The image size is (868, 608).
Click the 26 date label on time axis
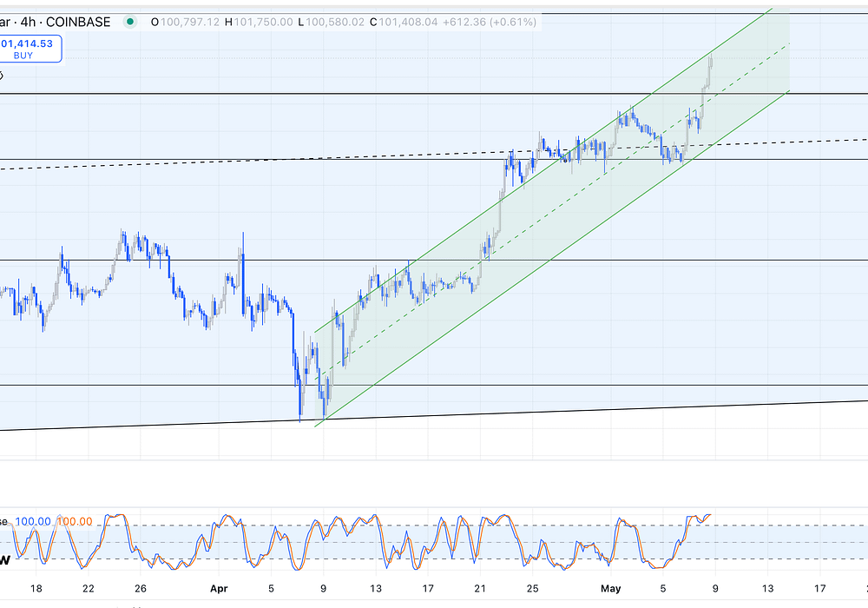[x=139, y=587]
